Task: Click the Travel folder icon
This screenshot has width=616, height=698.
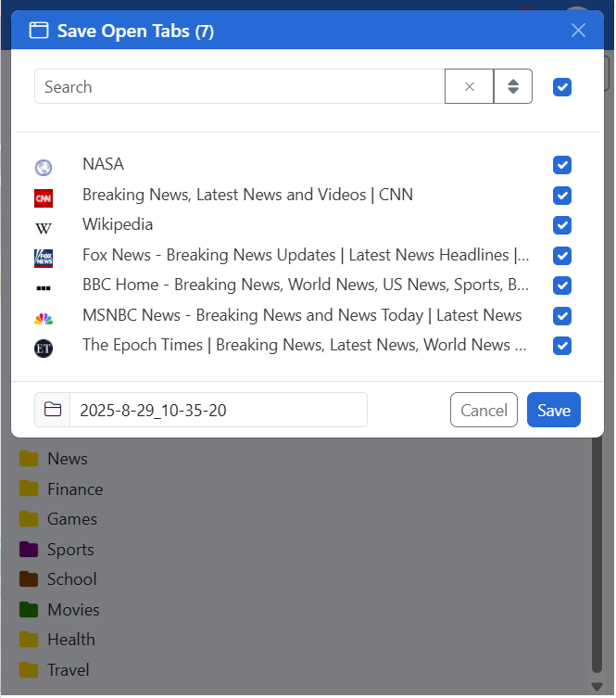Action: coord(29,669)
